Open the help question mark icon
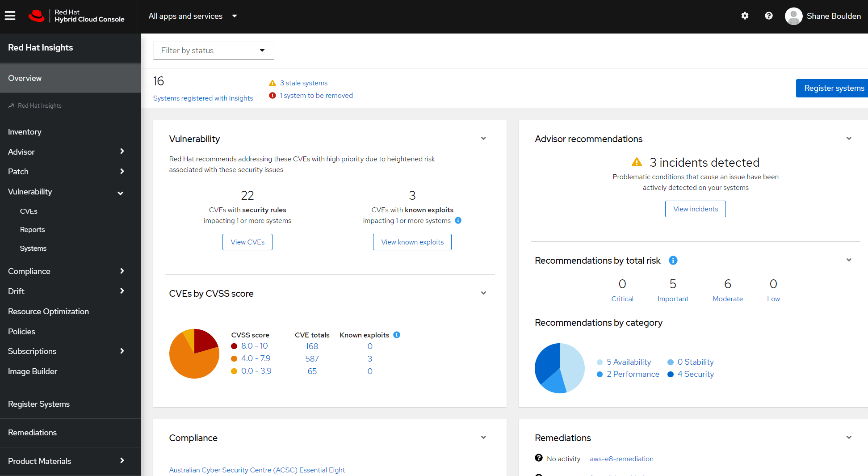Screen dimensions: 868x476 tap(768, 16)
